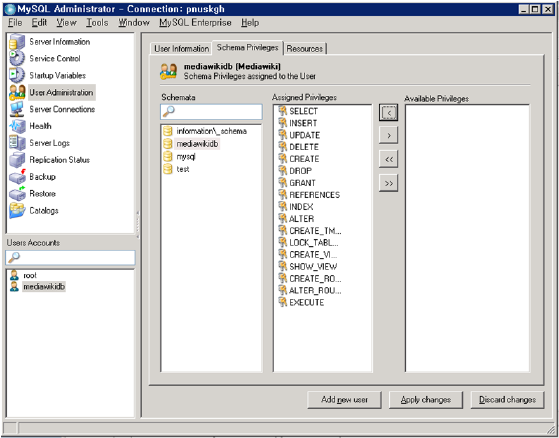Screen dimensions: 559x438
Task: Click the double left arrow assign-all button
Action: point(388,159)
